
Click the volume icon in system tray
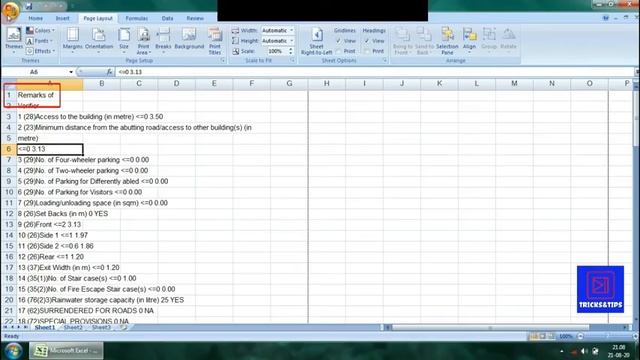[584, 351]
